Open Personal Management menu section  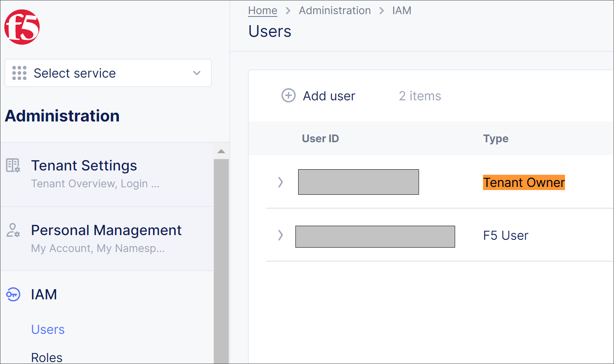click(x=106, y=230)
